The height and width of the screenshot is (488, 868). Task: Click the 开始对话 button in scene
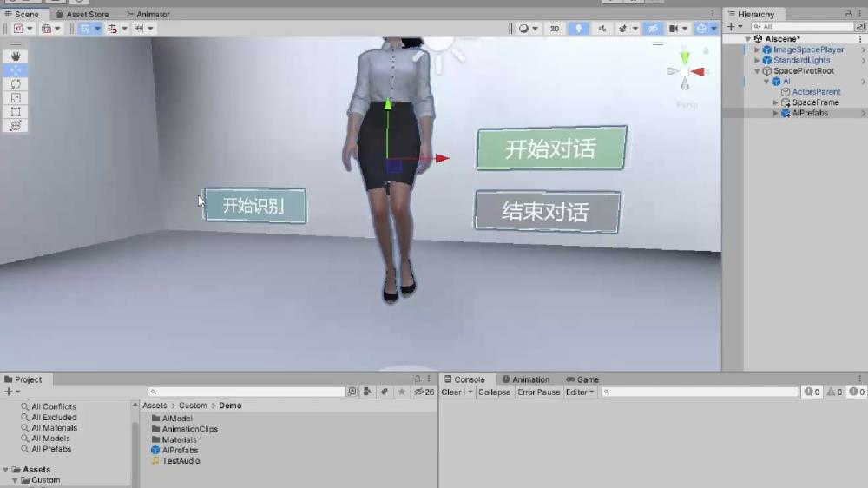(x=551, y=148)
